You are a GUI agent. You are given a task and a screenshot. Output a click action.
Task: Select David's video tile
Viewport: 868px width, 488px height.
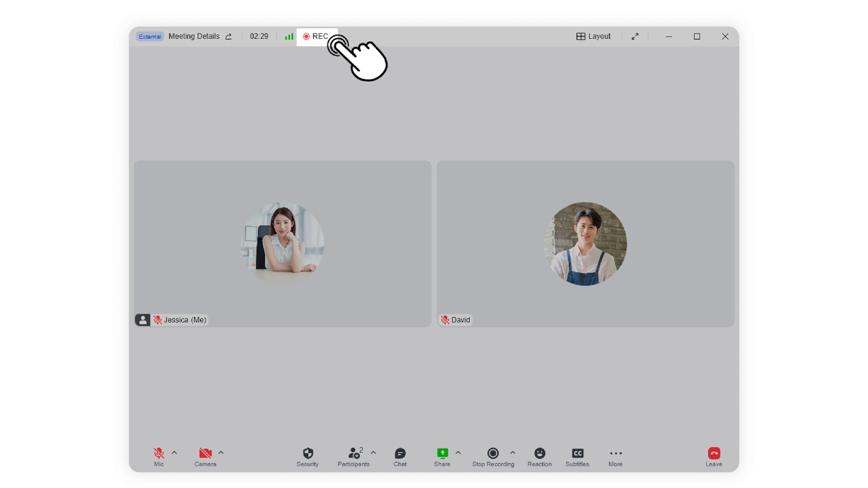[x=585, y=243]
